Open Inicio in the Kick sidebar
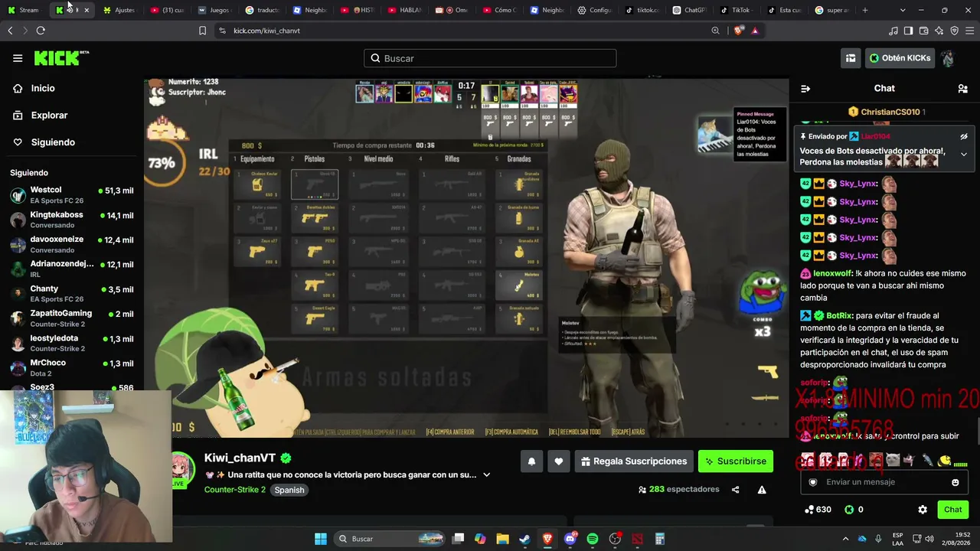980x551 pixels. (x=43, y=88)
